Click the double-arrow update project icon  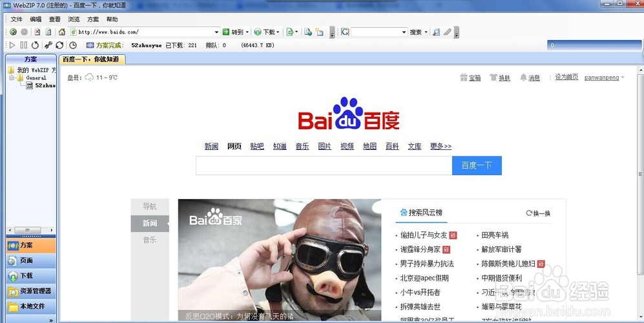59,45
